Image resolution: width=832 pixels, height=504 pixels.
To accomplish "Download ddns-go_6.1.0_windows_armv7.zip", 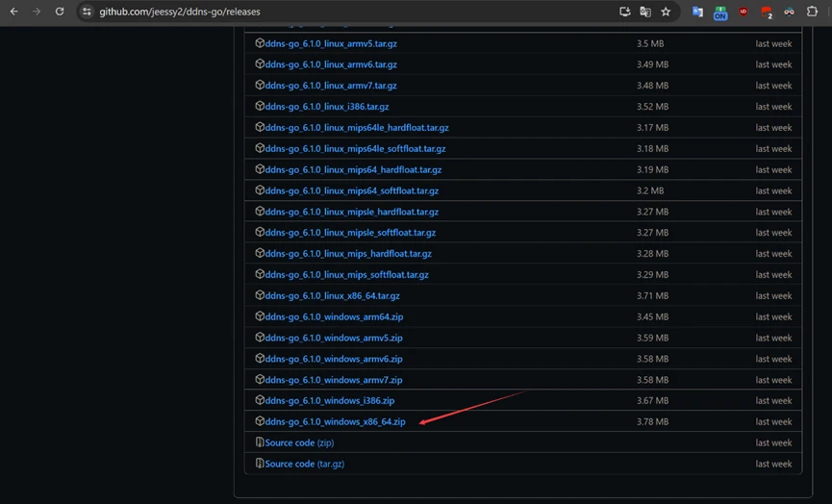I will pos(334,380).
